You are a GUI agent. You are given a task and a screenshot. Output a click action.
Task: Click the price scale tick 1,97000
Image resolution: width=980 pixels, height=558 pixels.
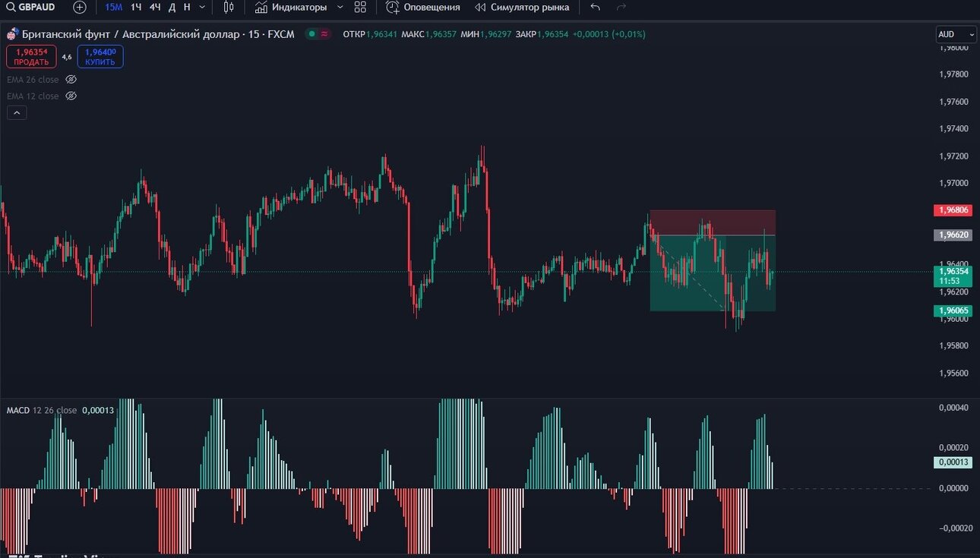coord(953,183)
